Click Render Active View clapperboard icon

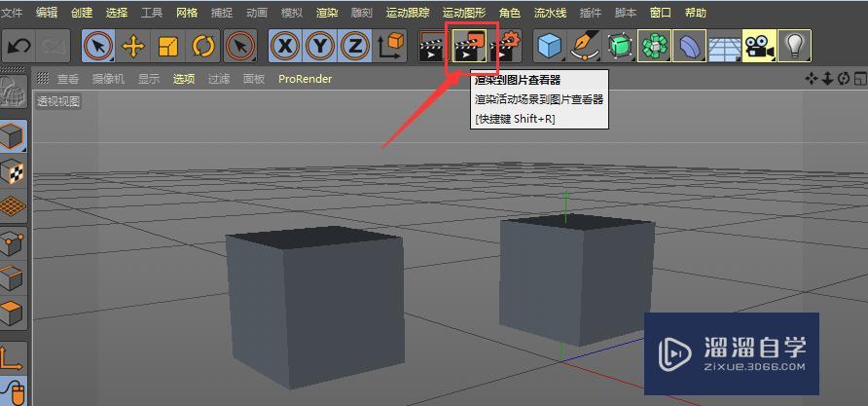click(x=434, y=46)
